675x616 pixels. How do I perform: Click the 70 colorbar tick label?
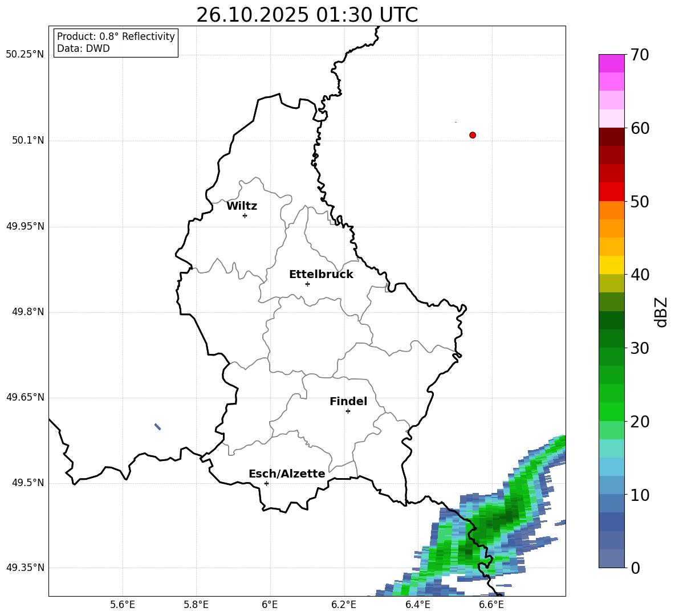pos(640,55)
